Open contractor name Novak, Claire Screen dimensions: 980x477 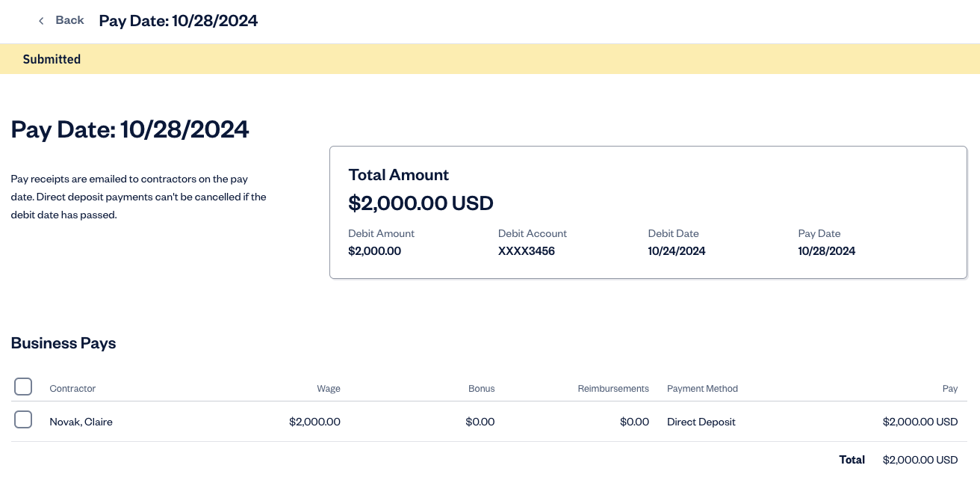pos(81,422)
